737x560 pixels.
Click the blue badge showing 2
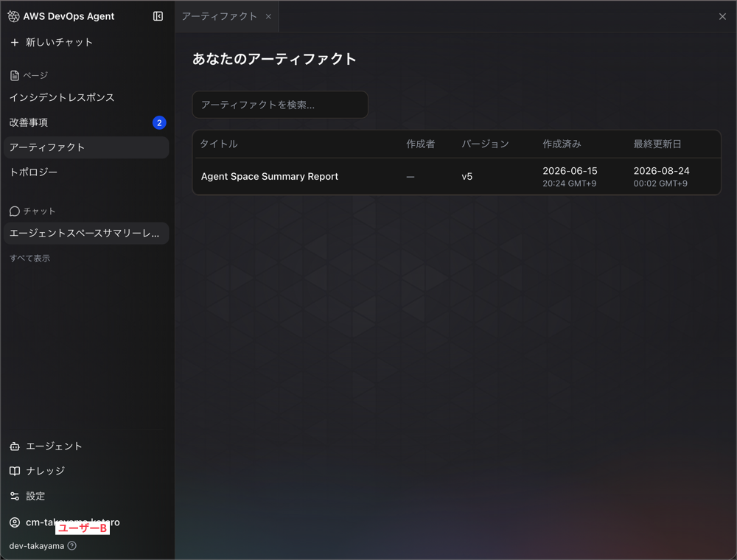tap(159, 122)
